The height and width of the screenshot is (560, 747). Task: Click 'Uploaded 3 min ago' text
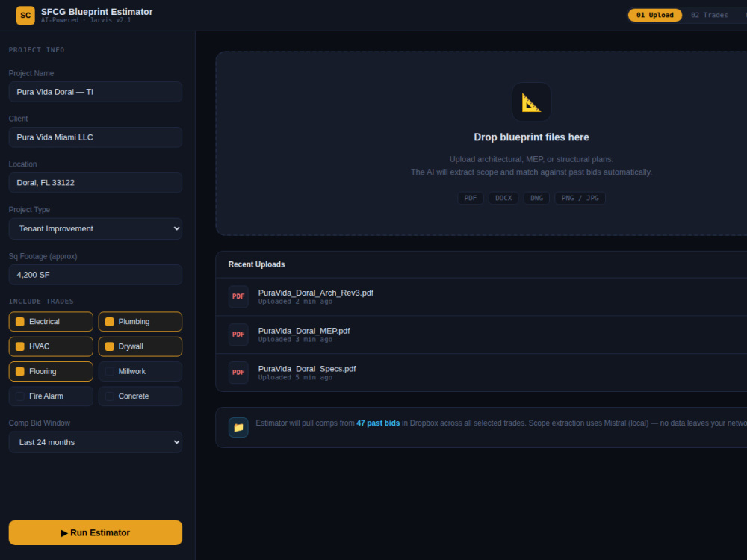click(295, 340)
